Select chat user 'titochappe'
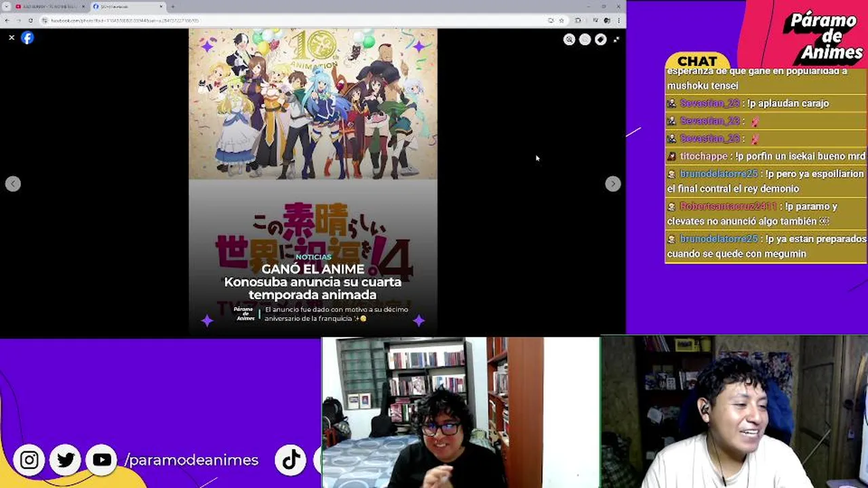 [x=703, y=156]
